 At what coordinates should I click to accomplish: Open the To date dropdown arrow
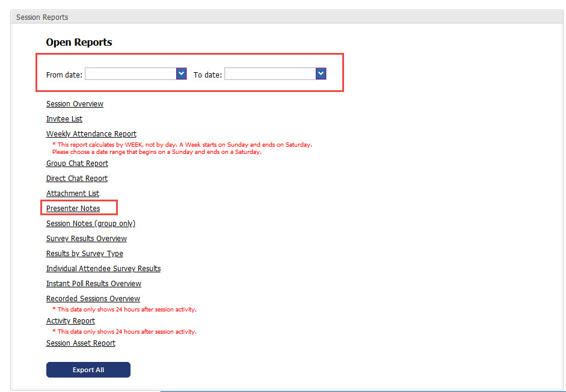pyautogui.click(x=321, y=73)
